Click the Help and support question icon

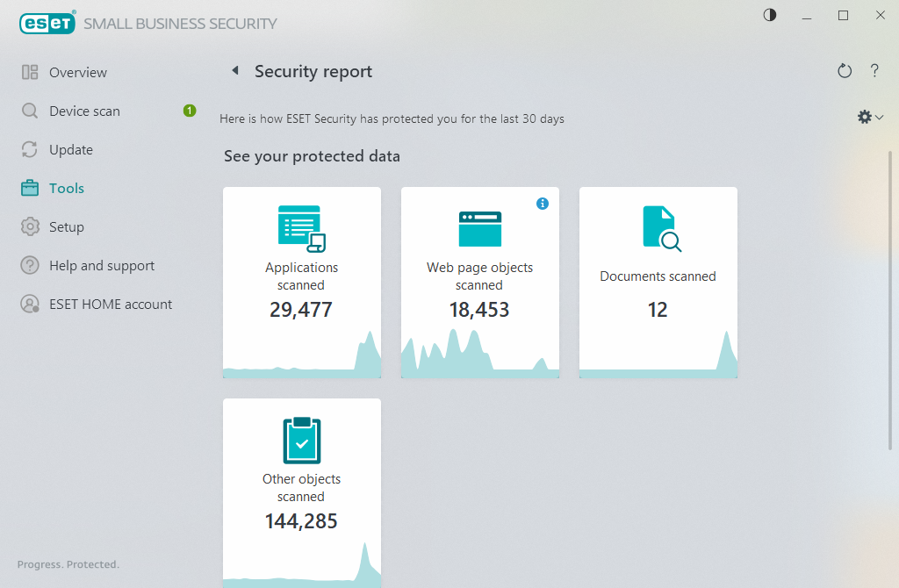pos(30,265)
